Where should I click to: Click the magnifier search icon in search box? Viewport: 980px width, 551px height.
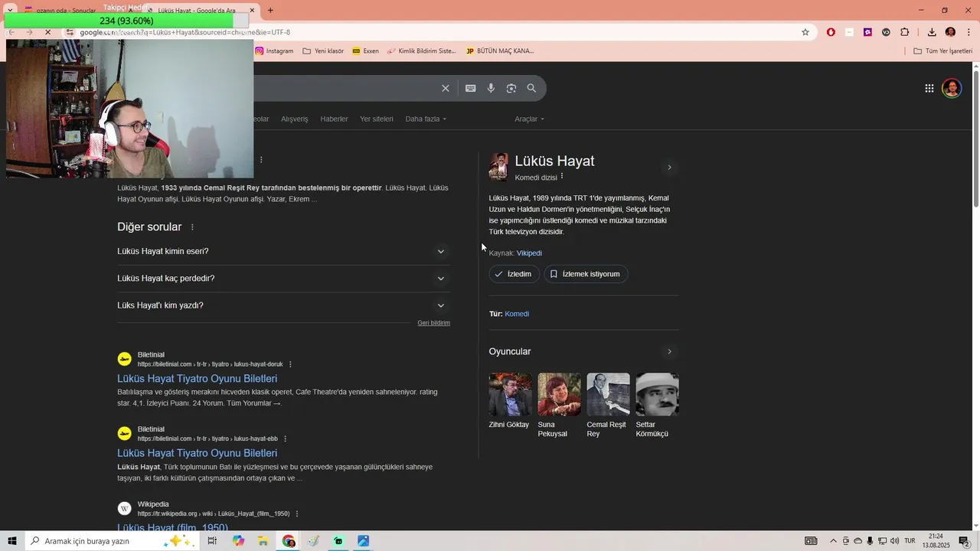point(531,88)
